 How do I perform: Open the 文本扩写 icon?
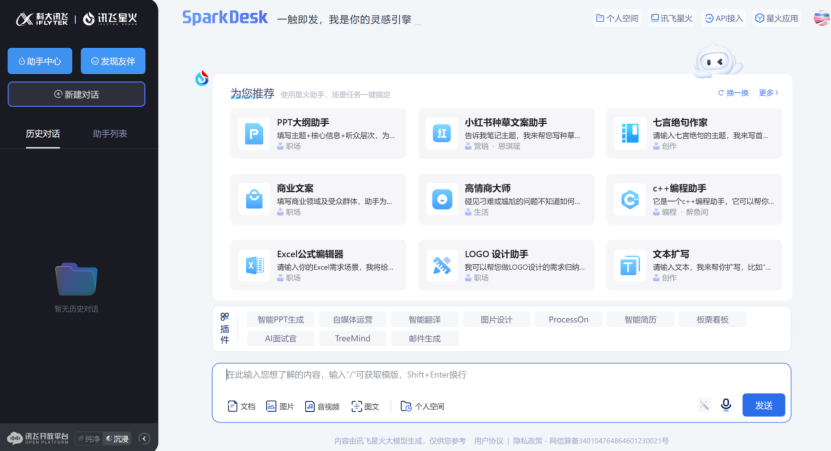click(x=630, y=265)
